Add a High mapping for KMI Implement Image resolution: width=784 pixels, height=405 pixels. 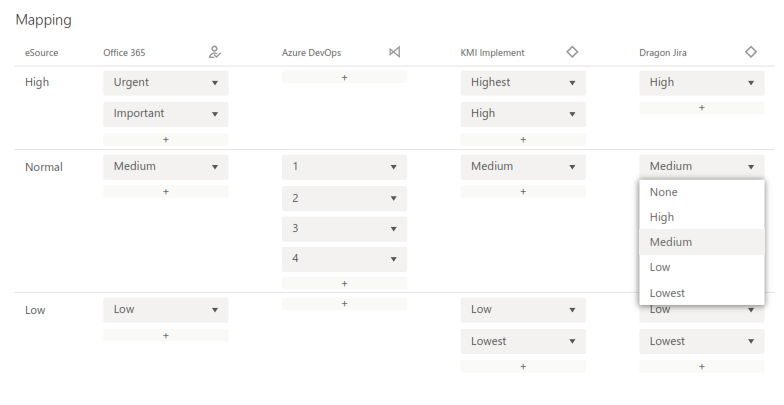(x=523, y=140)
